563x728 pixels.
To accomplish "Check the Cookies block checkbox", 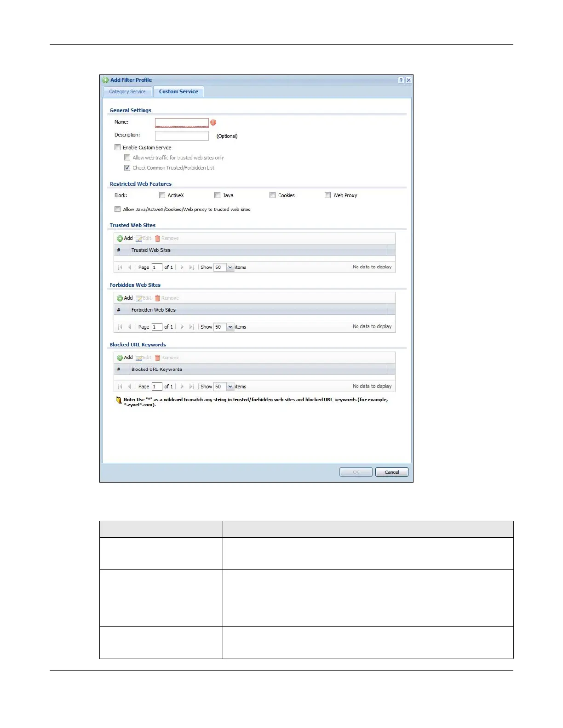I will click(x=272, y=195).
